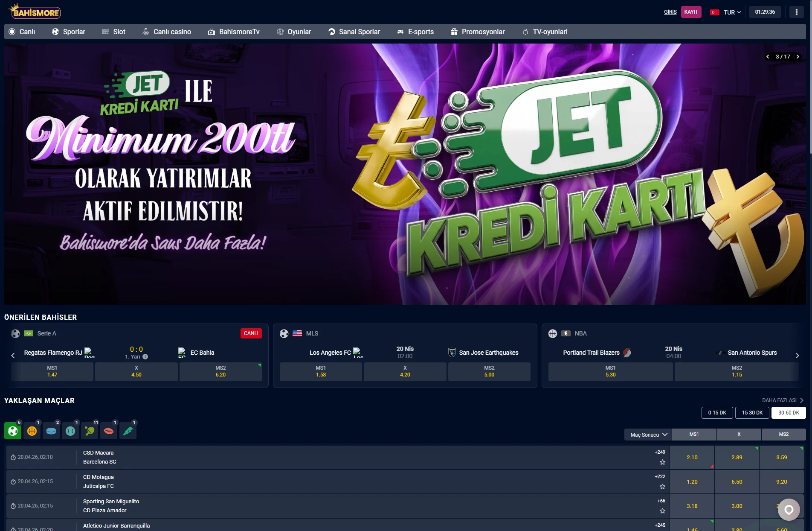Screen dimensions: 812x531
Task: Open +222 more markets for CD Motagua
Action: click(660, 476)
